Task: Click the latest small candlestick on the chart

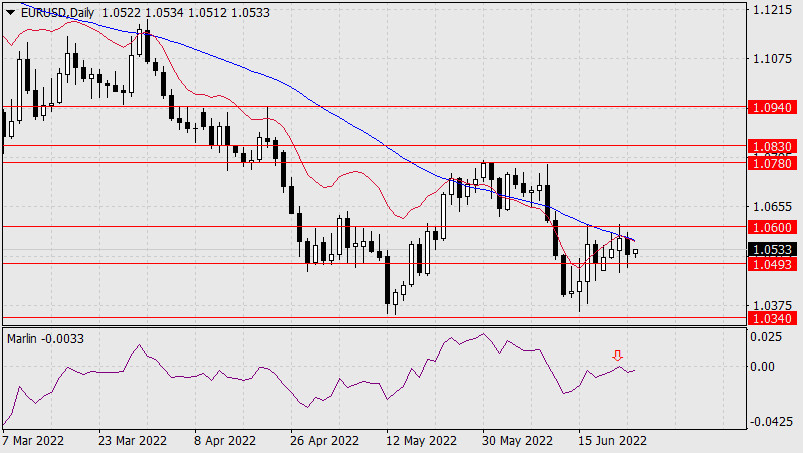Action: 636,252
